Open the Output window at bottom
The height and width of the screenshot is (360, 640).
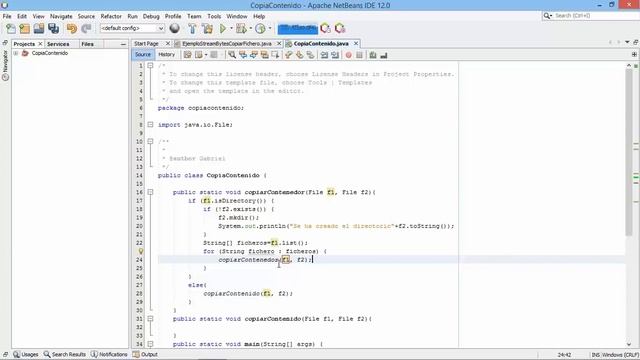click(145, 354)
